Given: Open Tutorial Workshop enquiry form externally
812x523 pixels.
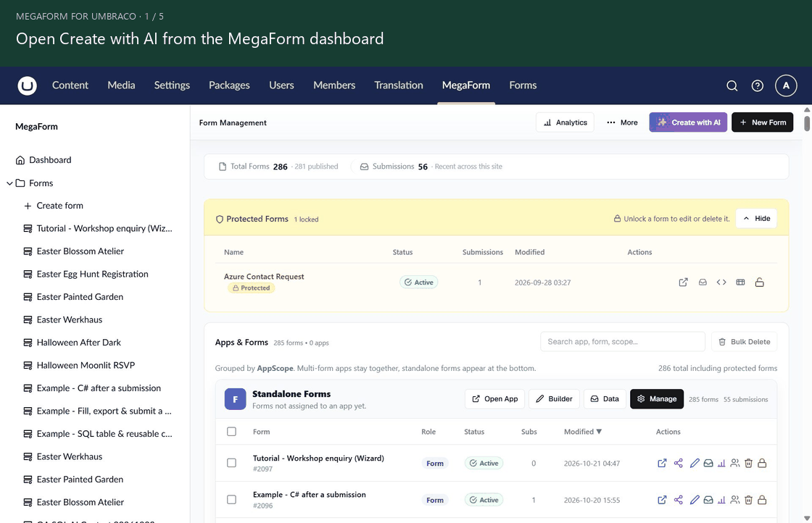Looking at the screenshot, I should (662, 463).
